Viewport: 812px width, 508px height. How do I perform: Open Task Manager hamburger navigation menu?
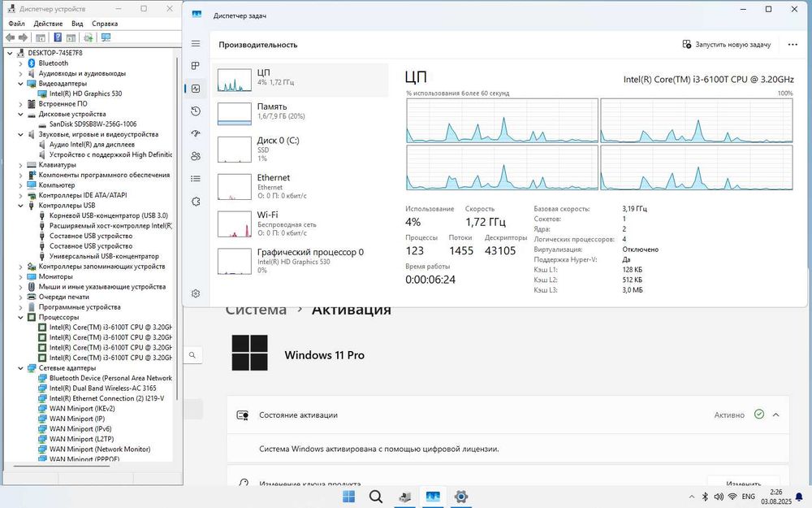pos(196,44)
